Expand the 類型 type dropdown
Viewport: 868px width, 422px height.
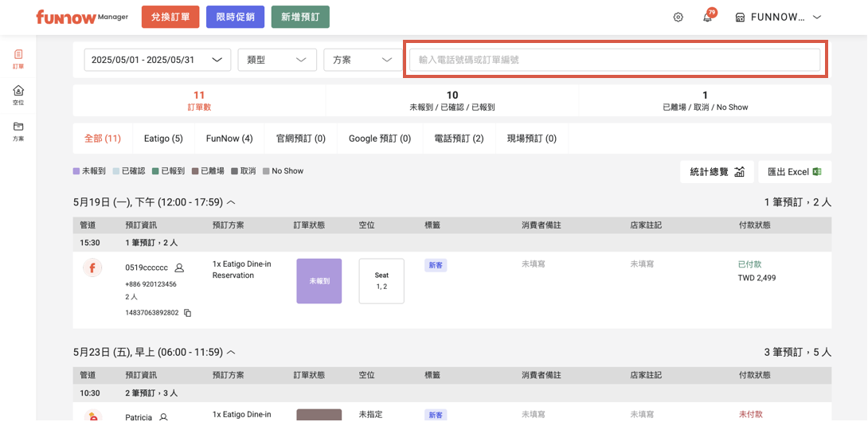pyautogui.click(x=277, y=60)
